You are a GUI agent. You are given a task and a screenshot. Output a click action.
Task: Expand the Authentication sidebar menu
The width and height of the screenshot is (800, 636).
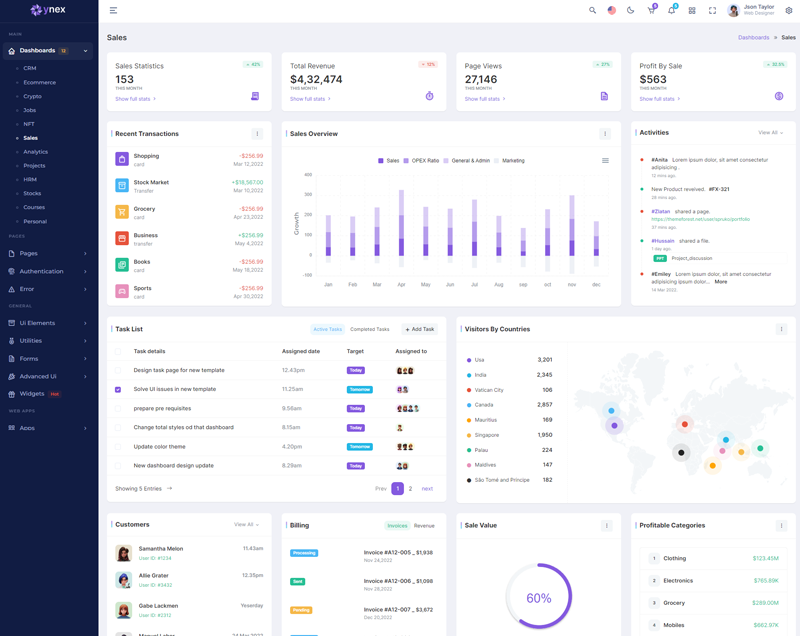click(48, 271)
